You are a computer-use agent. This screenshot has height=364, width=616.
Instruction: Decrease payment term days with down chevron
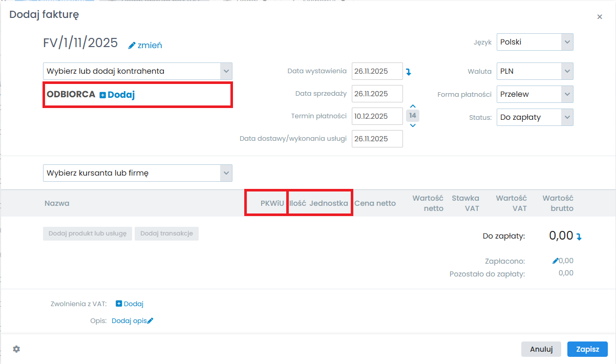[413, 125]
